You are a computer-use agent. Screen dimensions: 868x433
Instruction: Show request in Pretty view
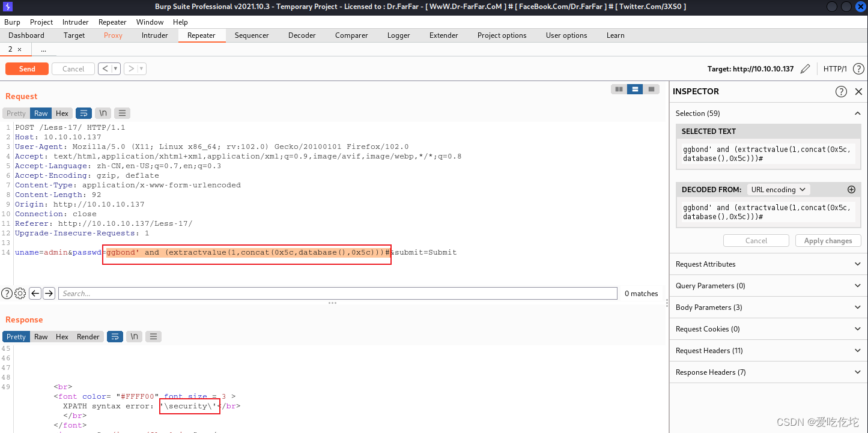[16, 114]
